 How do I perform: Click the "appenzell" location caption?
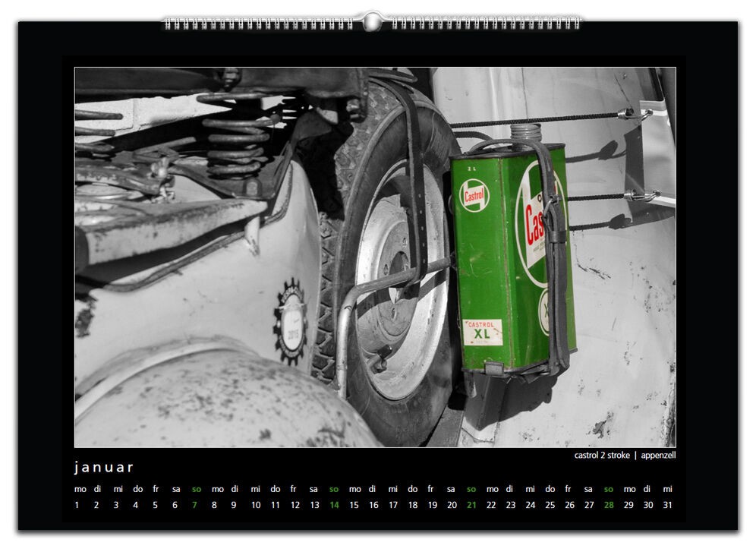(x=658, y=456)
